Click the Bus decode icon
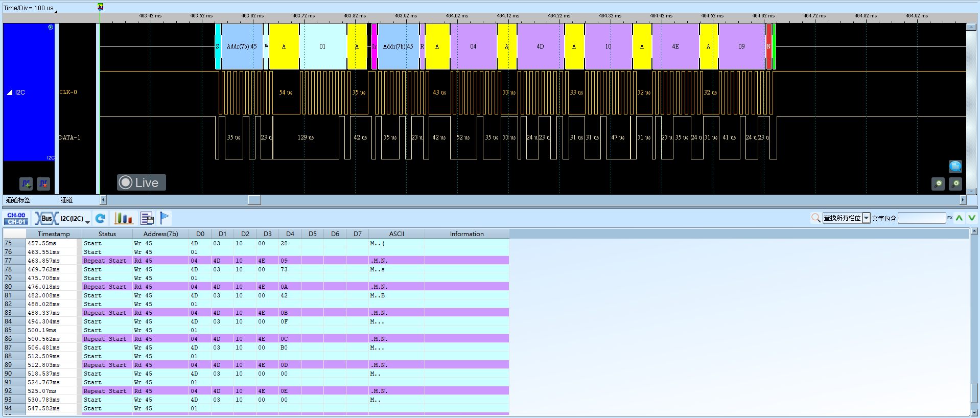 pos(46,219)
